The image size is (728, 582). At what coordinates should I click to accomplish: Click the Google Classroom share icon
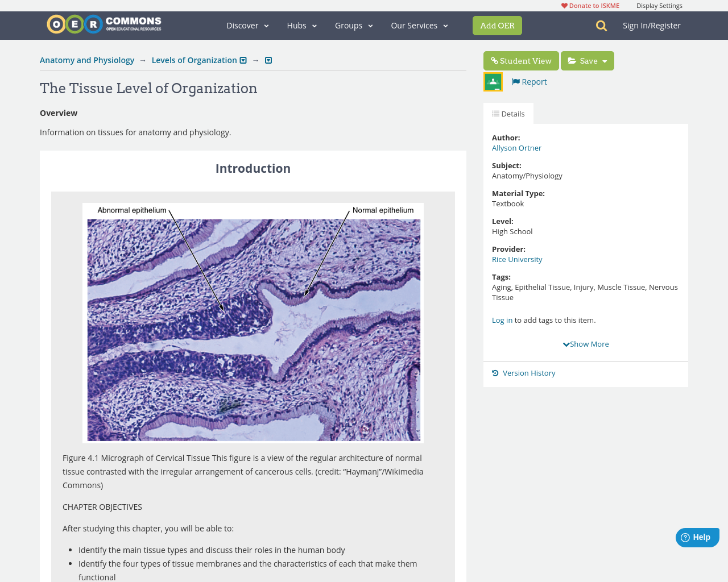point(493,82)
